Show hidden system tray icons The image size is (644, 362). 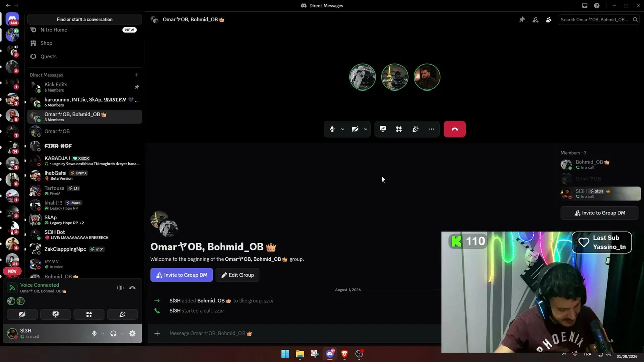click(x=564, y=354)
